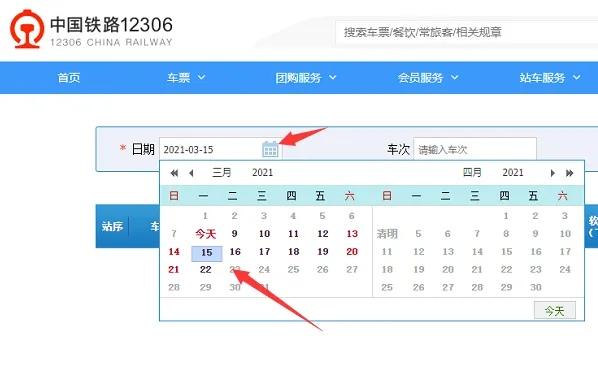Select March 16 in the calendar
This screenshot has height=372, width=598.
pos(235,251)
